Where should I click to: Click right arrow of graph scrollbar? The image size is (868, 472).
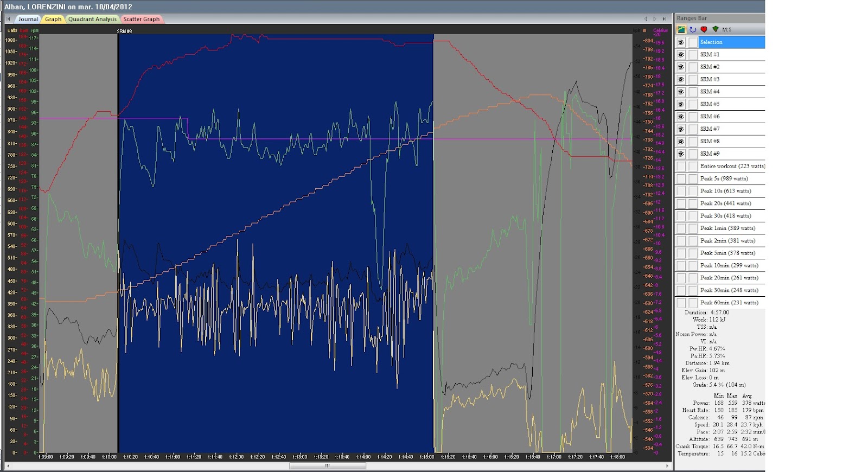[x=667, y=465]
